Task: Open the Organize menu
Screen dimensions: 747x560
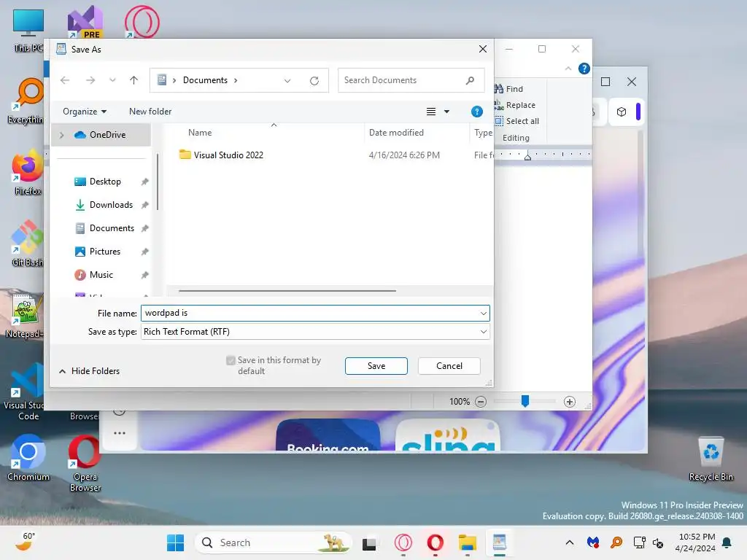Action: coord(85,112)
